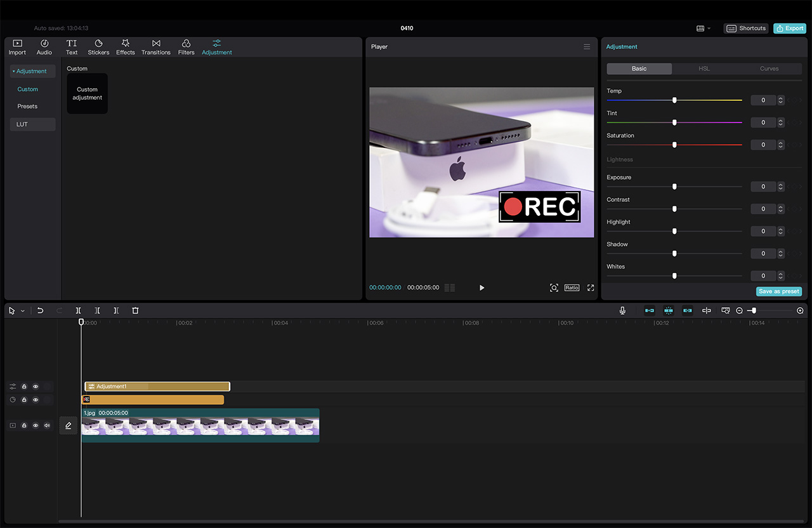
Task: Click the Saturation slider handle
Action: coord(674,145)
